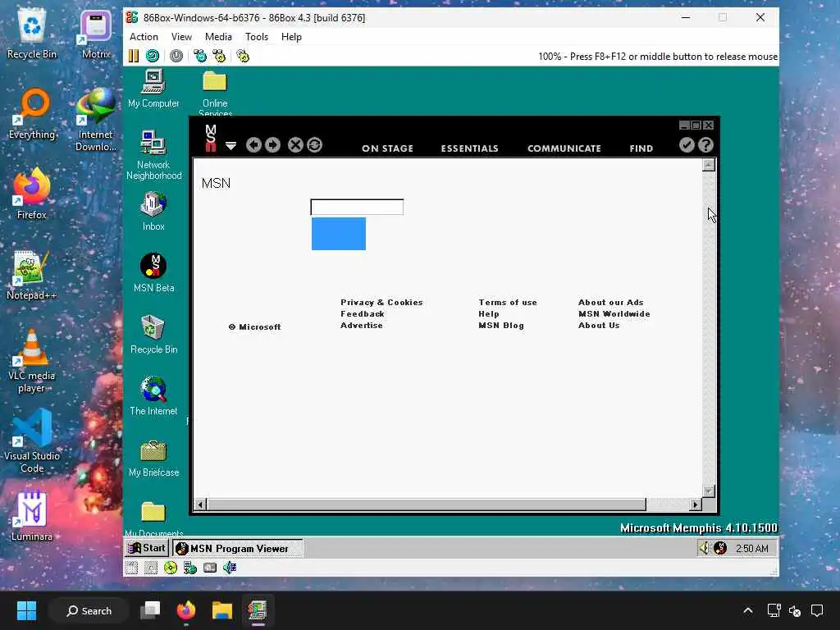
Task: Stop page loading in MSN viewer
Action: click(x=295, y=144)
